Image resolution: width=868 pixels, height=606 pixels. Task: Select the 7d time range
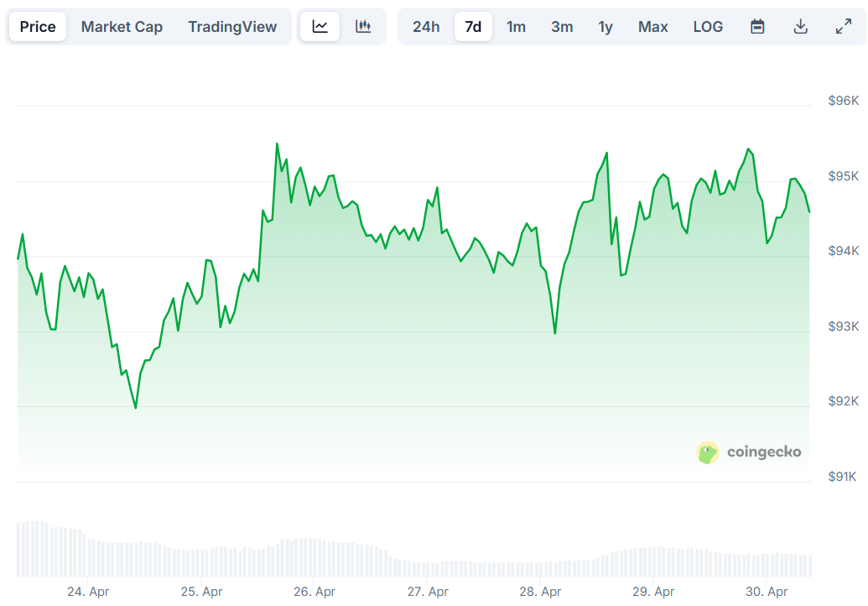click(x=473, y=27)
